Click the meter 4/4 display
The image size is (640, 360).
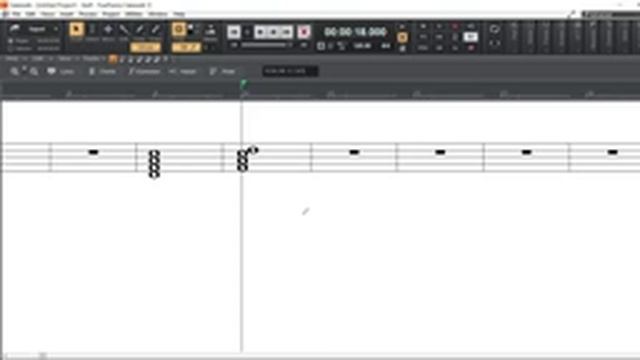pyautogui.click(x=386, y=46)
